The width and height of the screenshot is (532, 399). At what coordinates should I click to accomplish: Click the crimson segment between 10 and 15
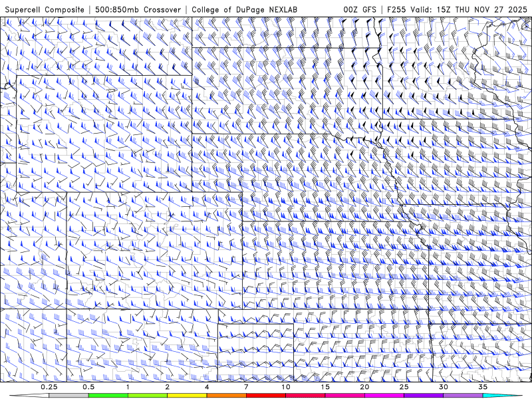coord(305,396)
